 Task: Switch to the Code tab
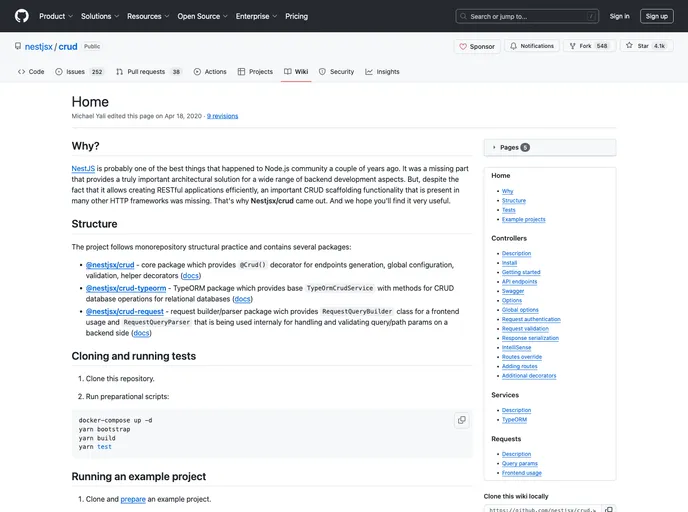(x=31, y=72)
